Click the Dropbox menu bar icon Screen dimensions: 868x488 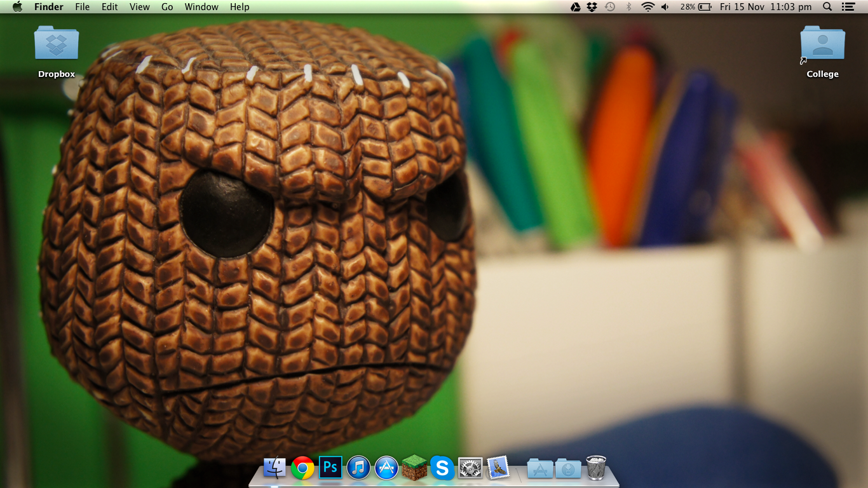592,7
